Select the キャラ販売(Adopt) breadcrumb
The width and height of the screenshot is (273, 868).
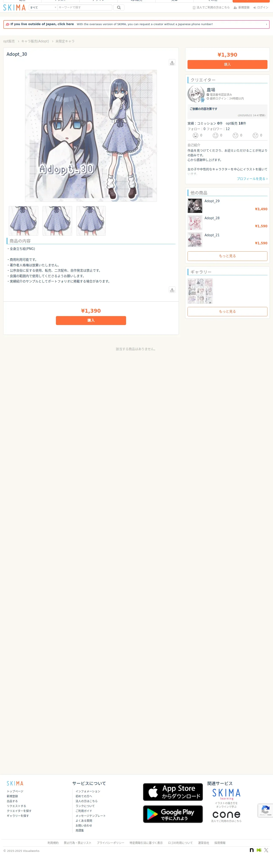[x=35, y=41]
